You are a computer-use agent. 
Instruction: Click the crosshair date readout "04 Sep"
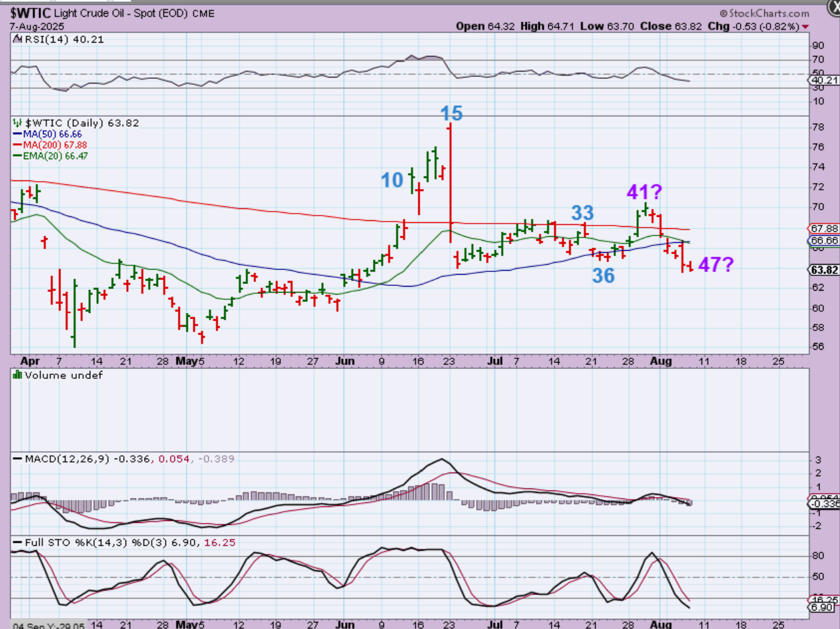click(25, 626)
